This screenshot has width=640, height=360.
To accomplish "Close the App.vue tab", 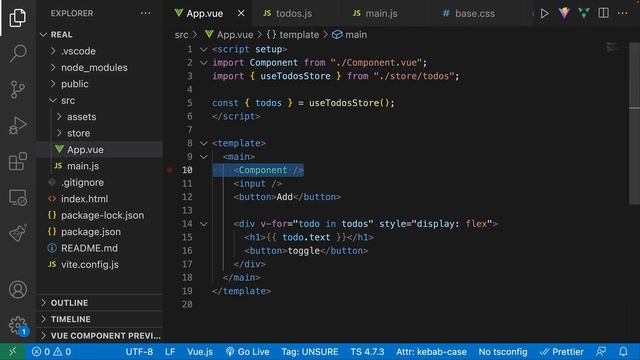I will point(241,13).
